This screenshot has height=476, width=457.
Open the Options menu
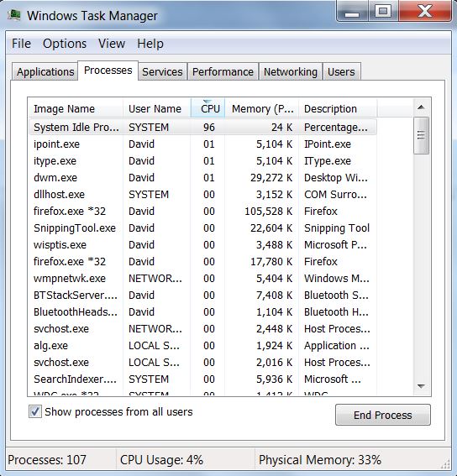pos(65,44)
